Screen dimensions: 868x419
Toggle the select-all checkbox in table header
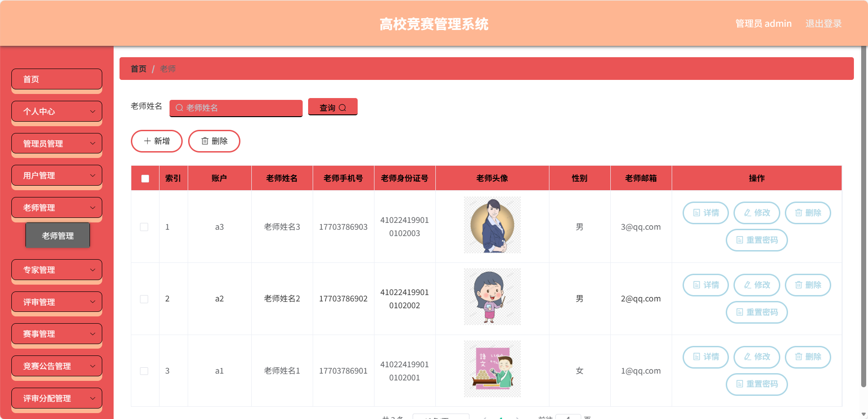145,178
